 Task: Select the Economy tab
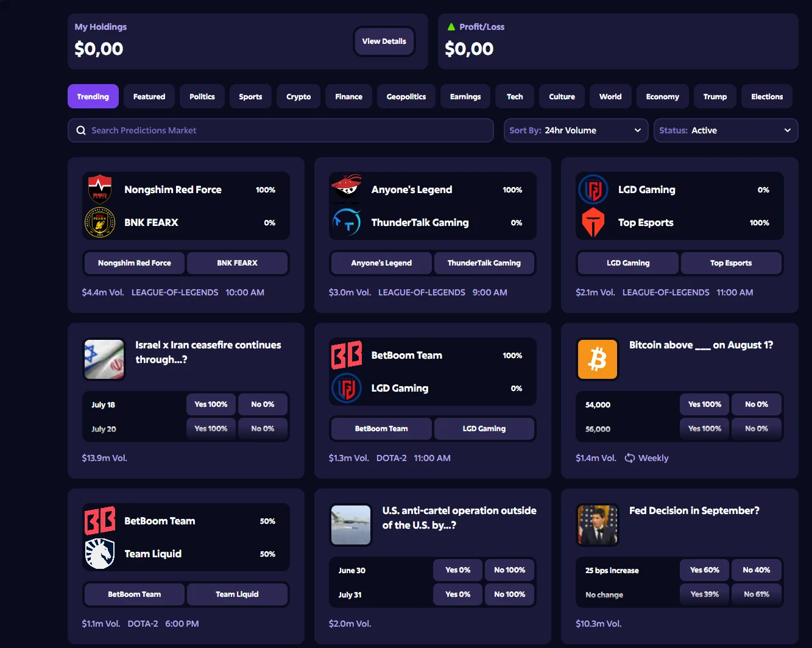[x=663, y=96]
